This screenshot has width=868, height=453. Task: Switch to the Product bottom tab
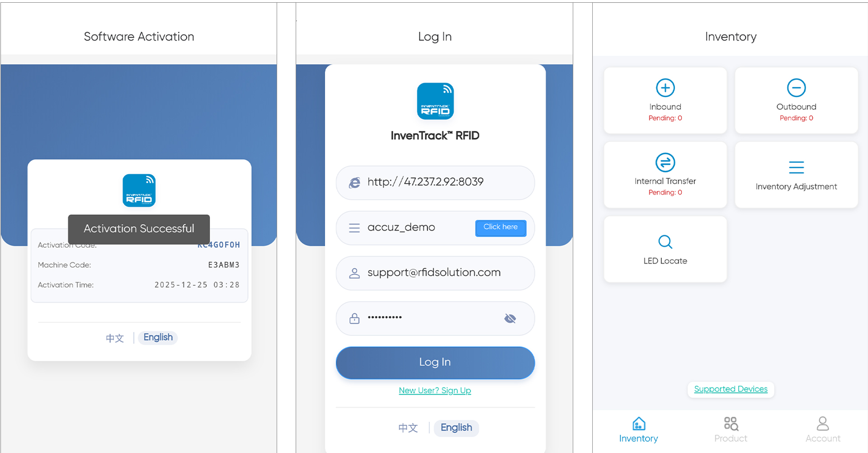pos(731,430)
